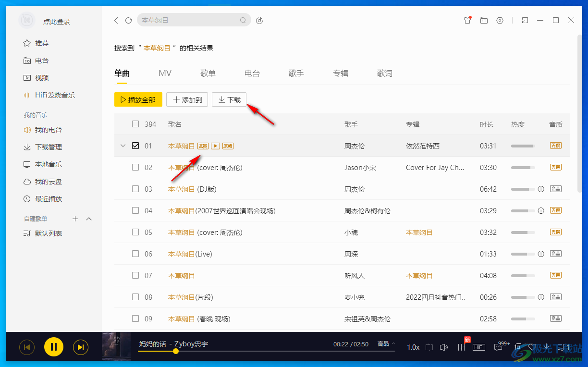This screenshot has width=588, height=367.
Task: Check the box for song 07
Action: click(135, 275)
